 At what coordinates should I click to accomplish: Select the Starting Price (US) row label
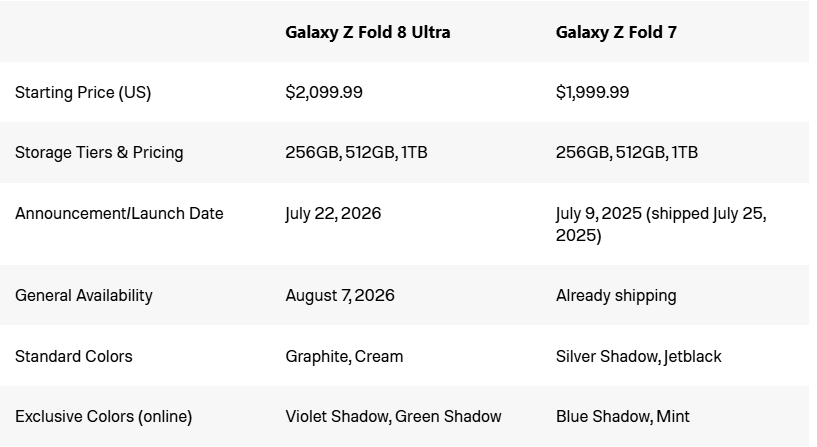83,93
